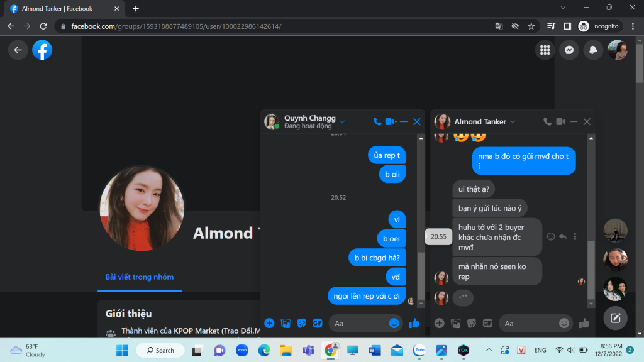Viewport: 644px width, 362px height.
Task: Open more options for 'huhu tớ với 2 buyer' message
Action: pyautogui.click(x=575, y=236)
